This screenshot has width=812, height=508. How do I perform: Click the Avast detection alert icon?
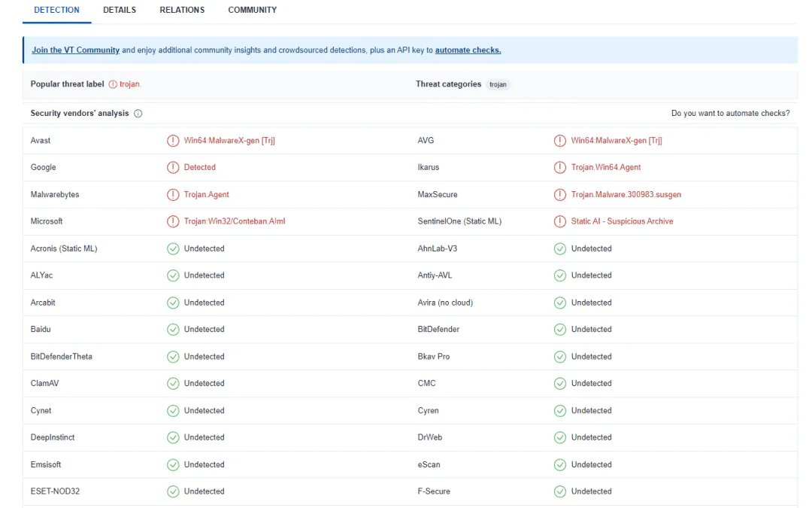click(173, 141)
